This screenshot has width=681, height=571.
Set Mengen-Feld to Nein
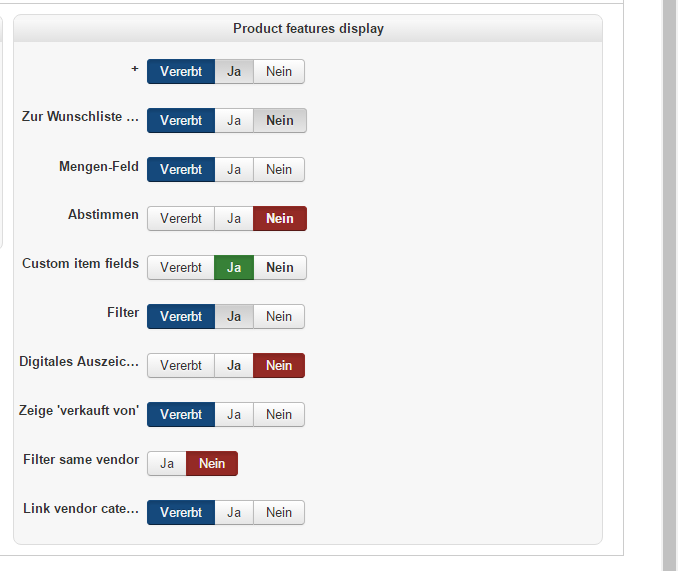click(x=279, y=170)
